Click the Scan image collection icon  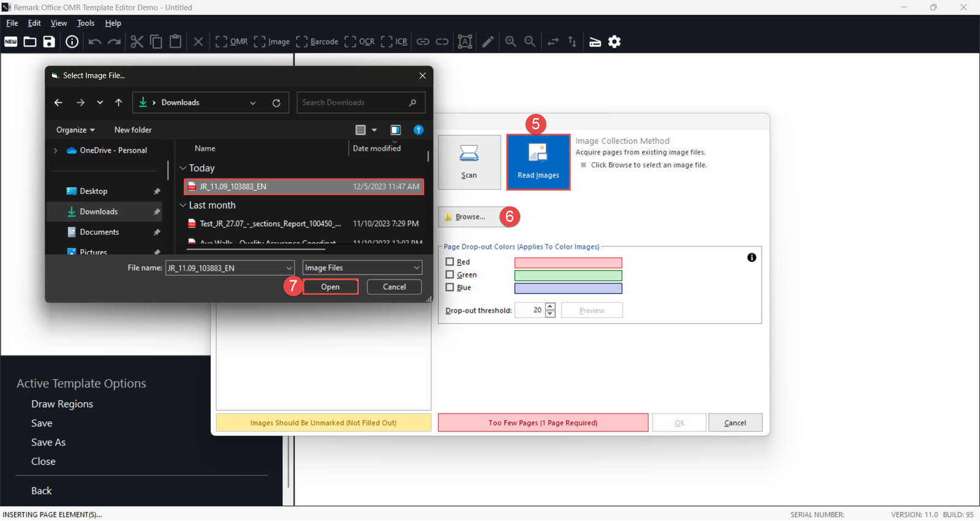(x=469, y=162)
